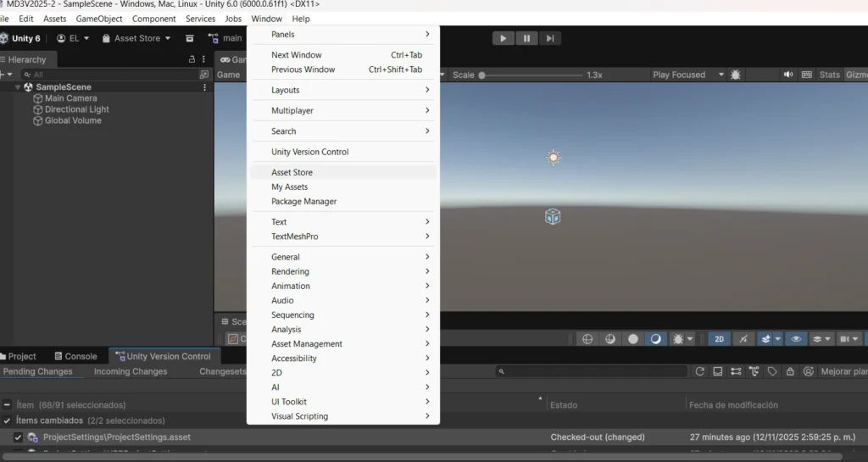Open the package archive icon beside Asset Store
Viewport: 868px width, 462px height.
pos(189,38)
